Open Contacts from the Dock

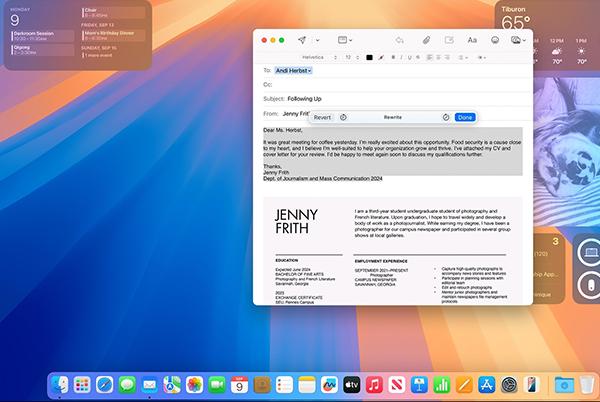[262, 385]
